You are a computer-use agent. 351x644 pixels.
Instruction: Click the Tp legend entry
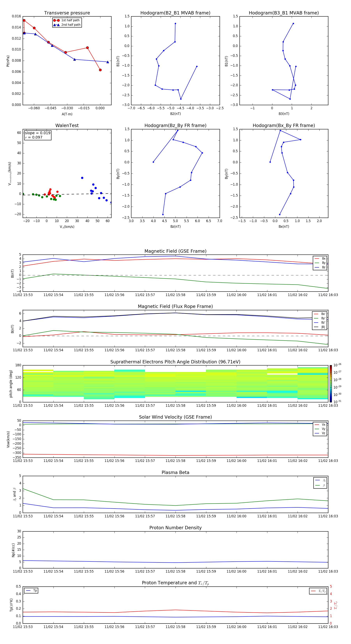pyautogui.click(x=31, y=591)
